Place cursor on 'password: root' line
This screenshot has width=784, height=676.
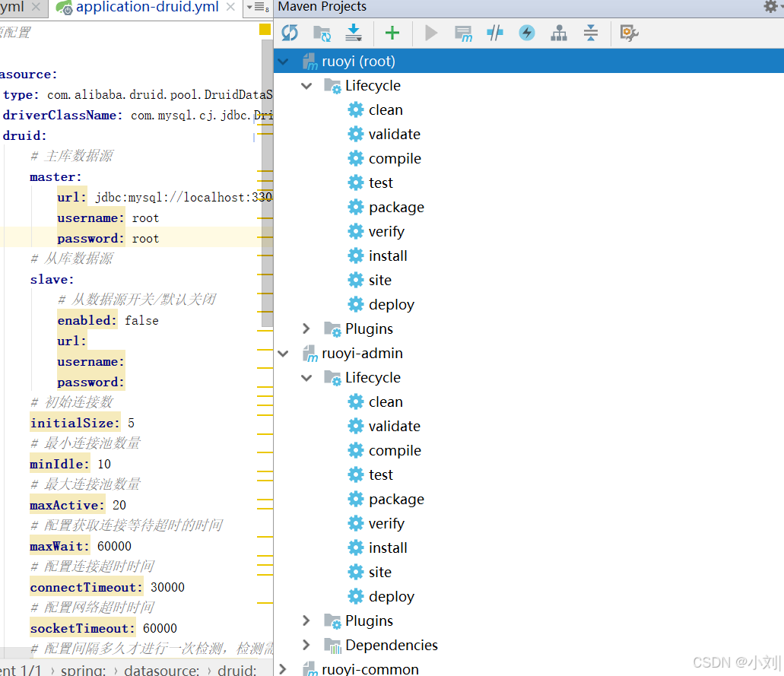click(108, 239)
